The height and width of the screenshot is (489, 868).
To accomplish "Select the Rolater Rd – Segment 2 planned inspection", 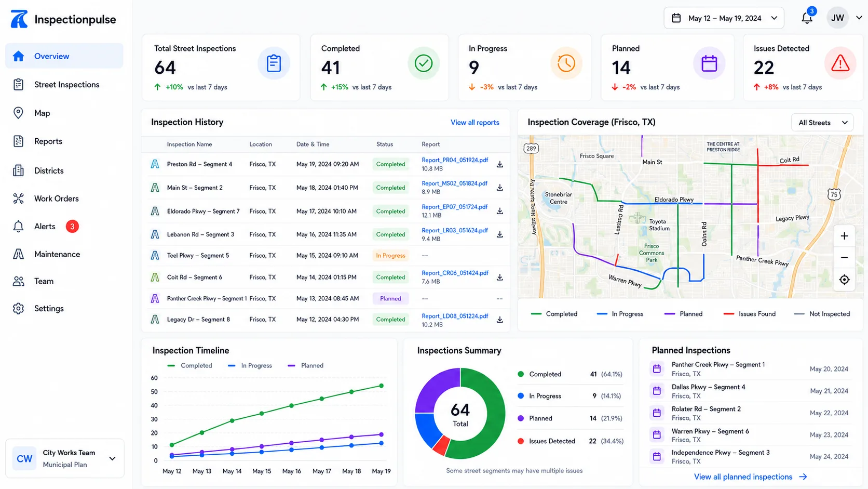I will (750, 413).
